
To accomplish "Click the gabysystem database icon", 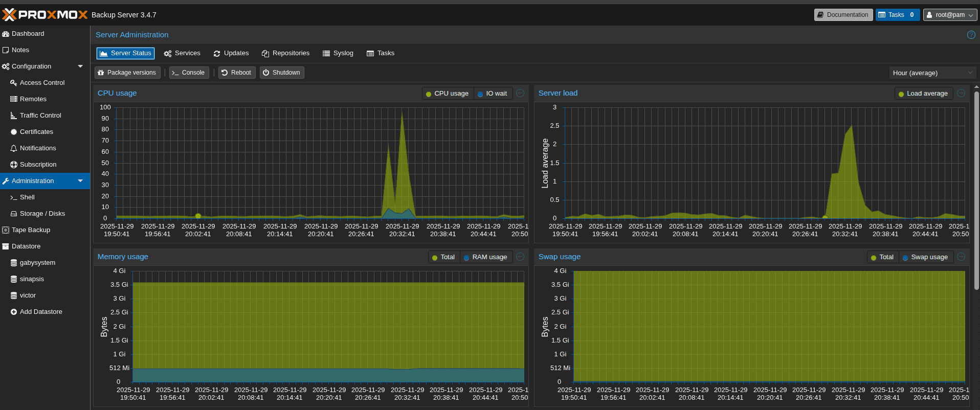I will [14, 263].
